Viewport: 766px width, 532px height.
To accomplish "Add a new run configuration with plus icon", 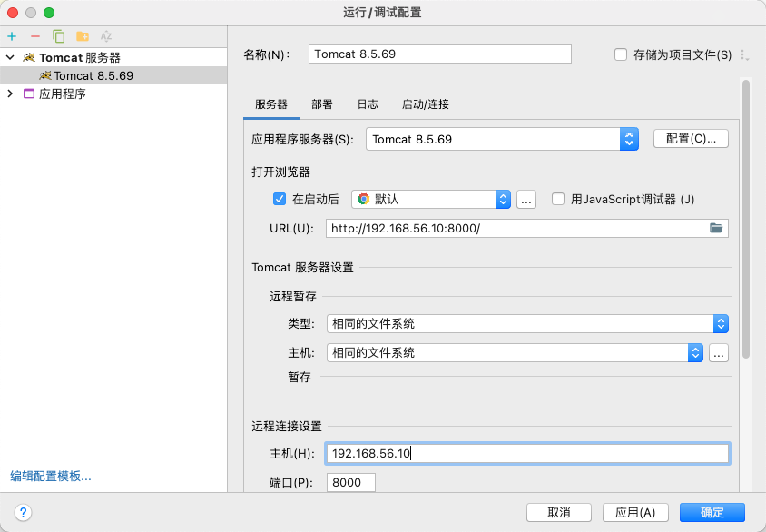I will click(12, 36).
